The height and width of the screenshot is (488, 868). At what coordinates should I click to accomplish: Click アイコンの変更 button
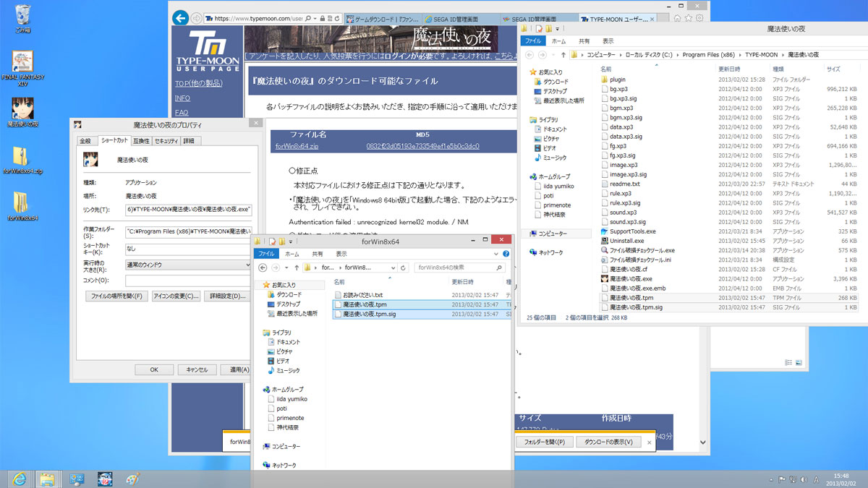tap(176, 296)
